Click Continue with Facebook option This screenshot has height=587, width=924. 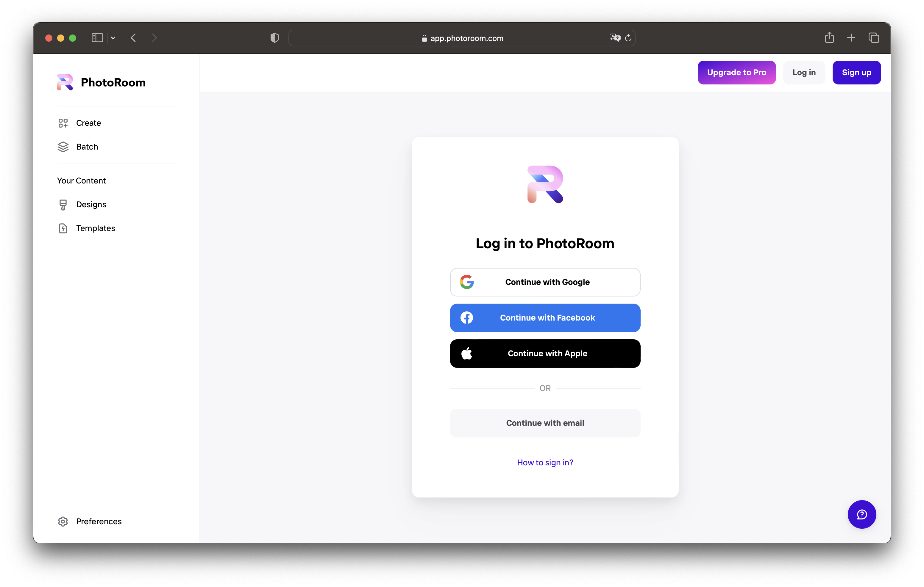pos(545,317)
